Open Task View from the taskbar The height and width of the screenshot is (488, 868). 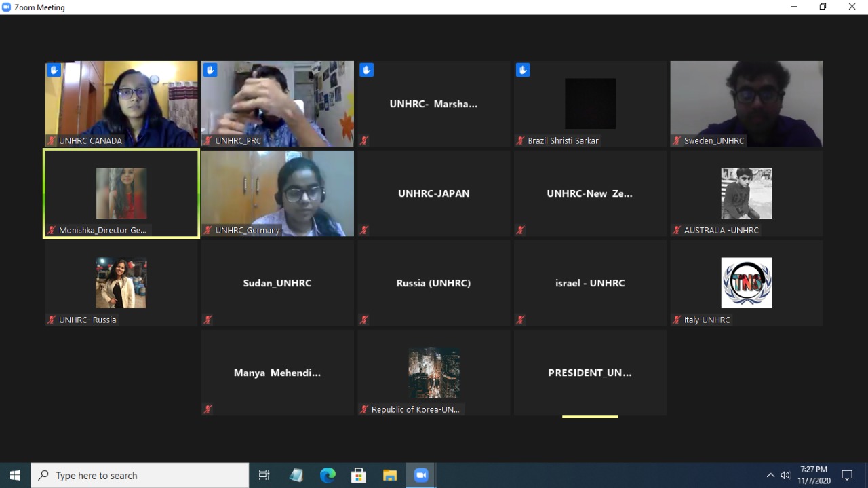264,475
